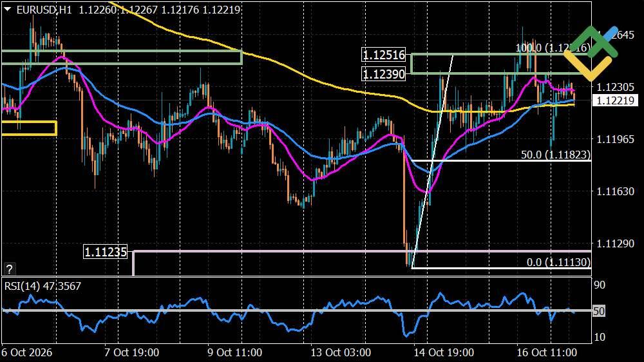The image size is (644, 362).
Task: Click the chart menu triangle beside EURUSD,H1
Action: pyautogui.click(x=7, y=9)
